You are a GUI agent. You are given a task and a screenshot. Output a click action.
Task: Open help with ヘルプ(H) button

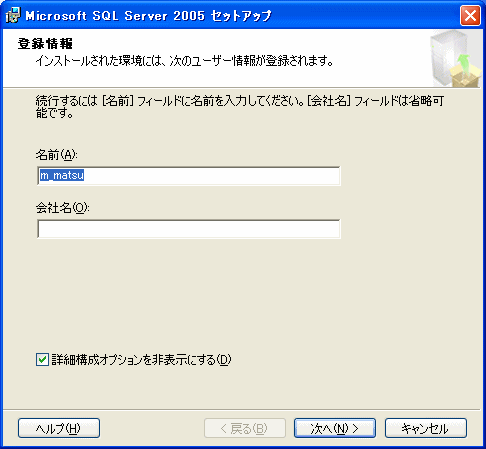(x=59, y=428)
